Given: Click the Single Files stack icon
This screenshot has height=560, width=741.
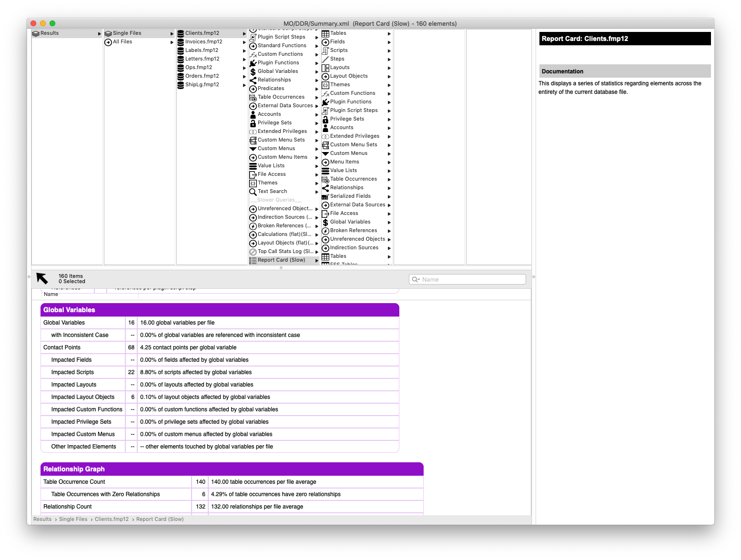Looking at the screenshot, I should click(x=108, y=33).
